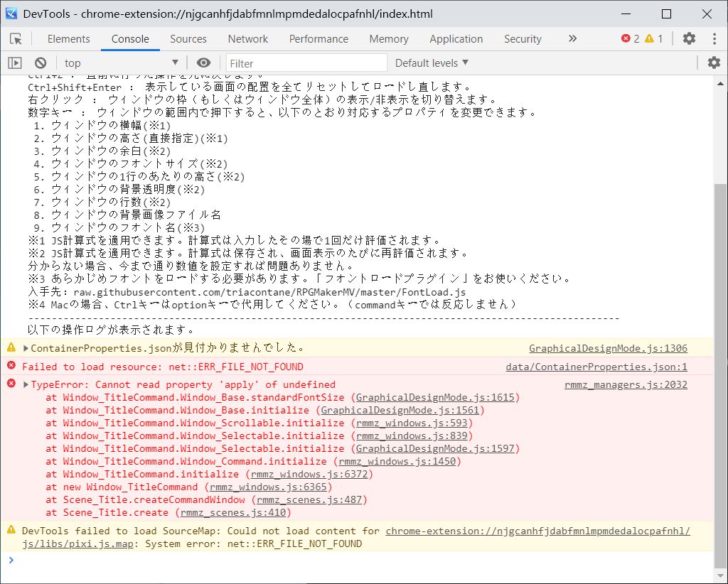This screenshot has width=728, height=584.
Task: Show more tabs chevron
Action: click(x=572, y=38)
